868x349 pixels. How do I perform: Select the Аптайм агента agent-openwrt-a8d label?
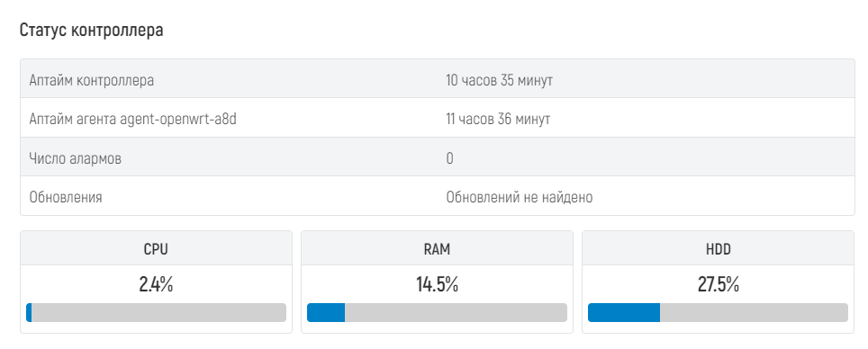coord(133,120)
